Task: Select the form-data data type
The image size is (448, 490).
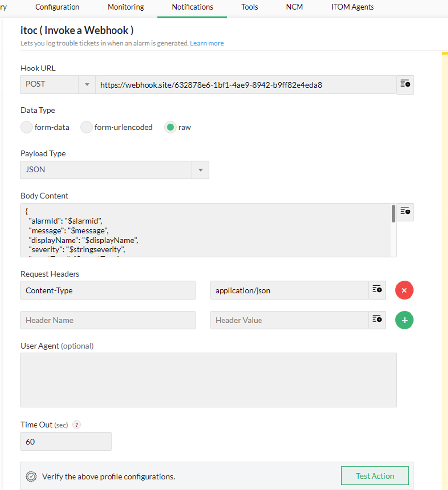Action: pyautogui.click(x=27, y=127)
